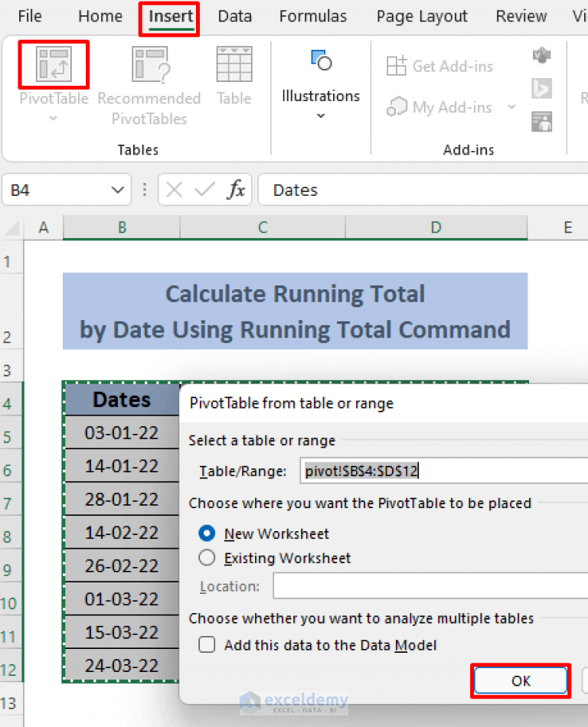Select the People Graph add-in icon

[542, 122]
